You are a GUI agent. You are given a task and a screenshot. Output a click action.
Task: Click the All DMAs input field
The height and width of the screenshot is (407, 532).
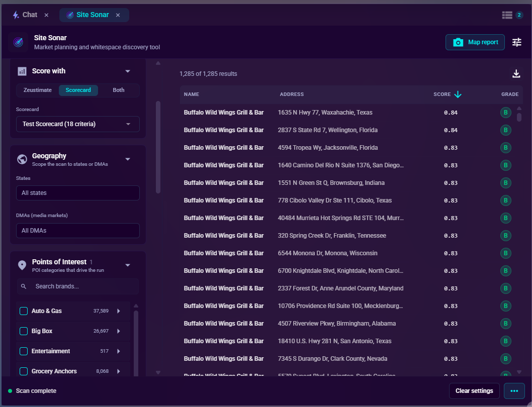[78, 231]
